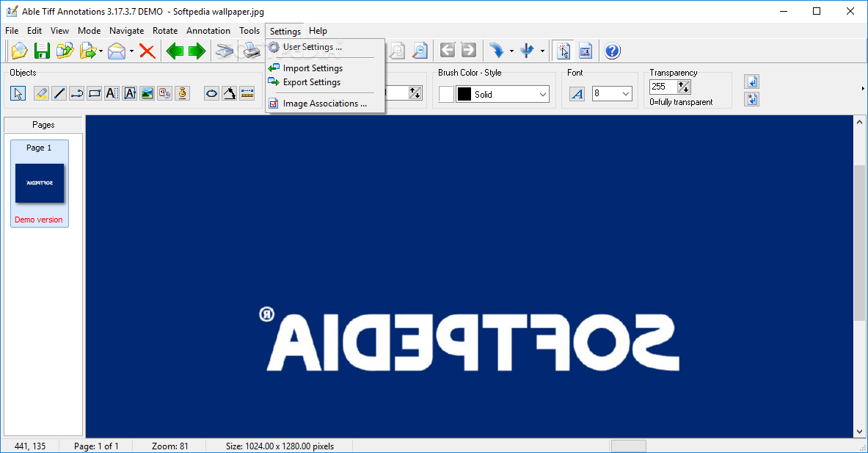Viewport: 868px width, 453px height.
Task: Open the email envelope dropdown arrow
Action: click(x=131, y=51)
